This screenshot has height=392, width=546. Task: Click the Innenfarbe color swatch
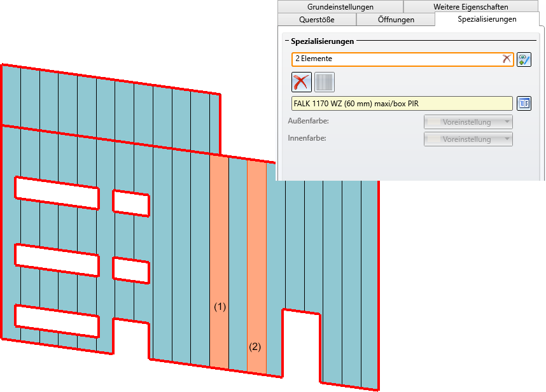tap(434, 139)
